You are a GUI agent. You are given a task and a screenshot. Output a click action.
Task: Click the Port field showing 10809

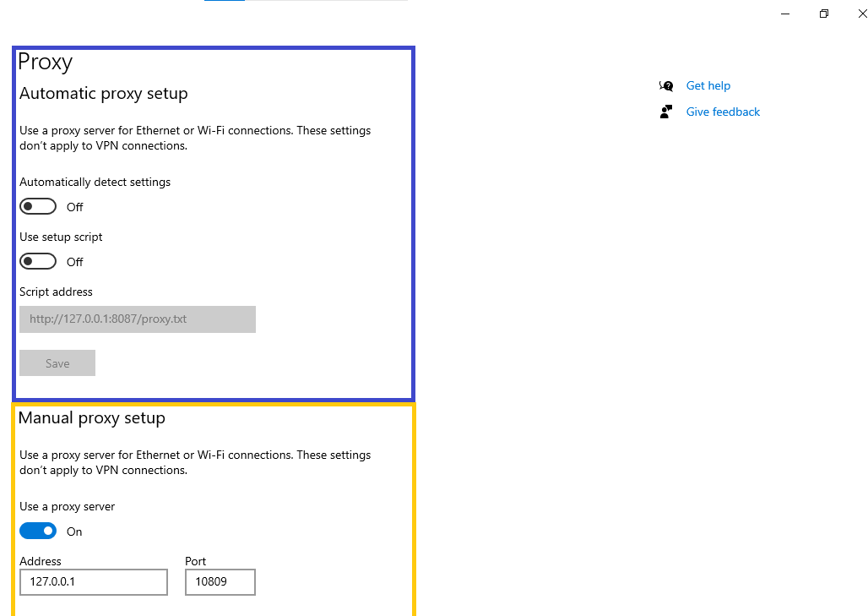(220, 582)
